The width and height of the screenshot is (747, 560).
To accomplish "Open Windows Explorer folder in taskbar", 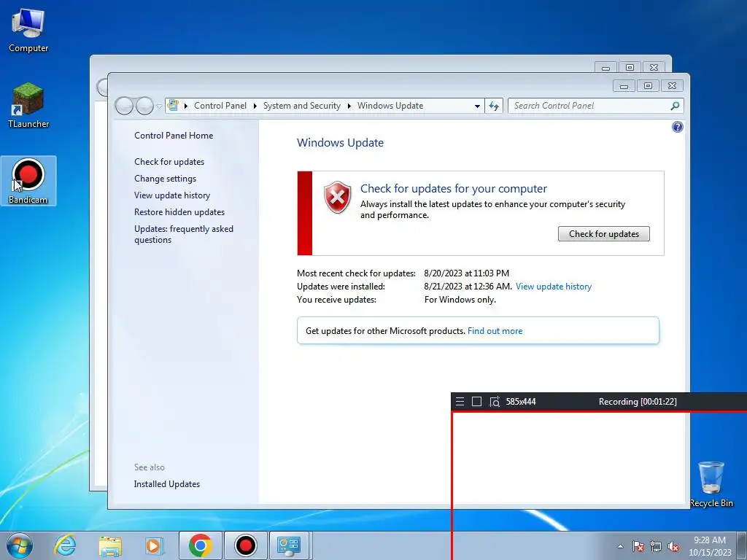I will coord(110,546).
